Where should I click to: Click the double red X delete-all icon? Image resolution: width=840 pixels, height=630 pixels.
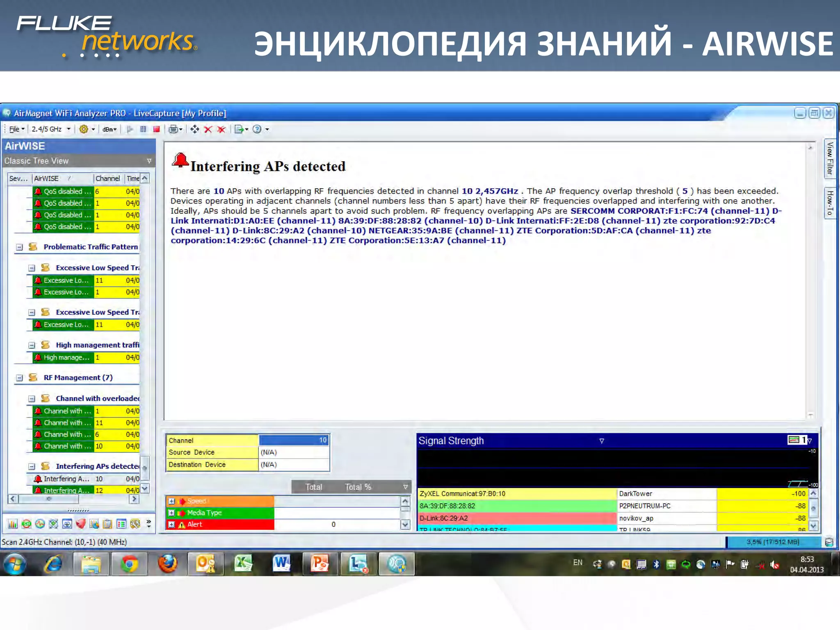pyautogui.click(x=221, y=129)
